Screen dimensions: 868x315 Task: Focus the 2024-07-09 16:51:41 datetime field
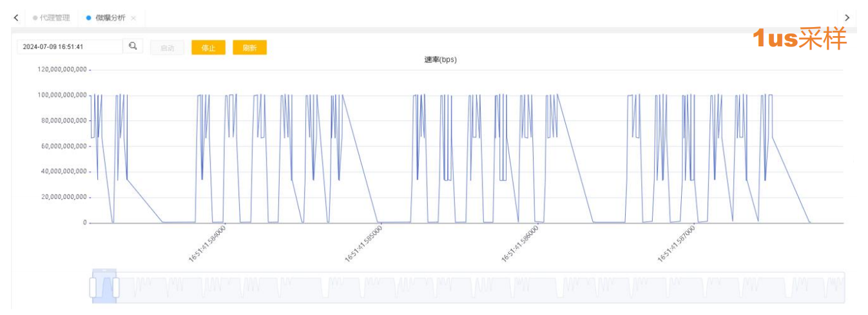tap(70, 47)
